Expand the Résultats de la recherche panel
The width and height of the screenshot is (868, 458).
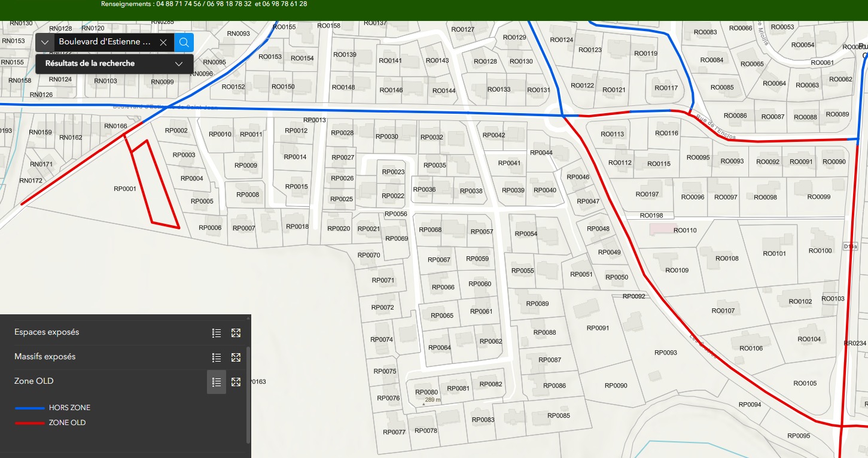(x=178, y=63)
